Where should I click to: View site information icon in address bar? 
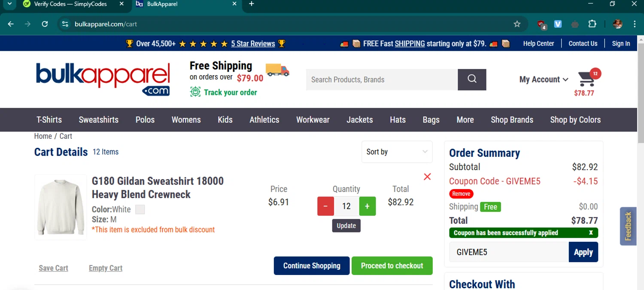(65, 24)
